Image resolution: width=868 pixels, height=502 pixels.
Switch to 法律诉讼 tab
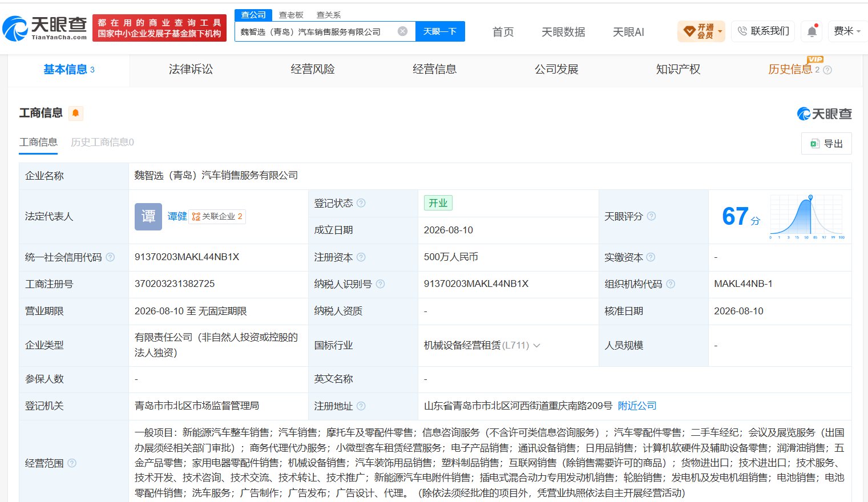[x=191, y=70]
